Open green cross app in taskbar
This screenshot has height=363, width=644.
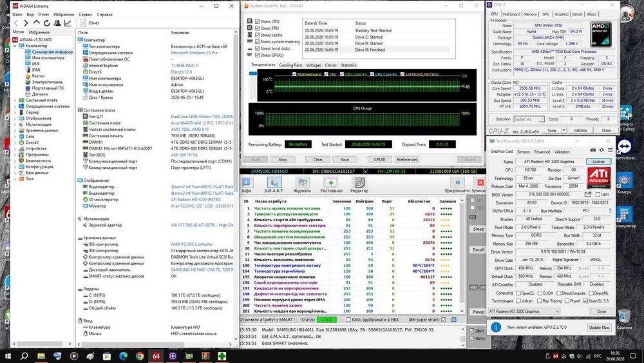click(x=222, y=356)
